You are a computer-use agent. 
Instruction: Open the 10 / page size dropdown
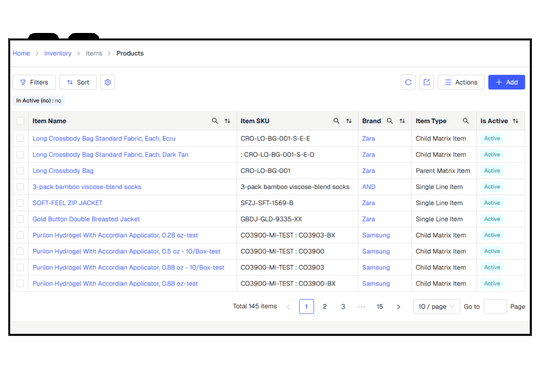click(x=436, y=307)
